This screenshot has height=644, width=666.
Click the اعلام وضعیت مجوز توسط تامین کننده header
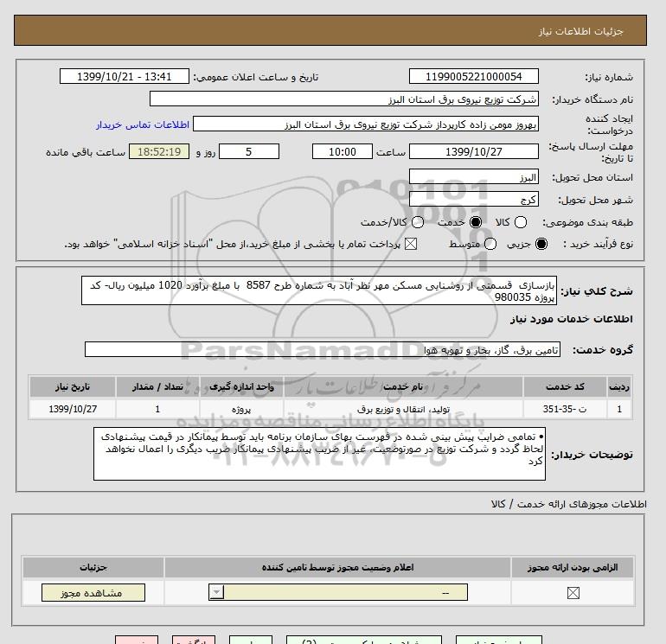click(337, 567)
